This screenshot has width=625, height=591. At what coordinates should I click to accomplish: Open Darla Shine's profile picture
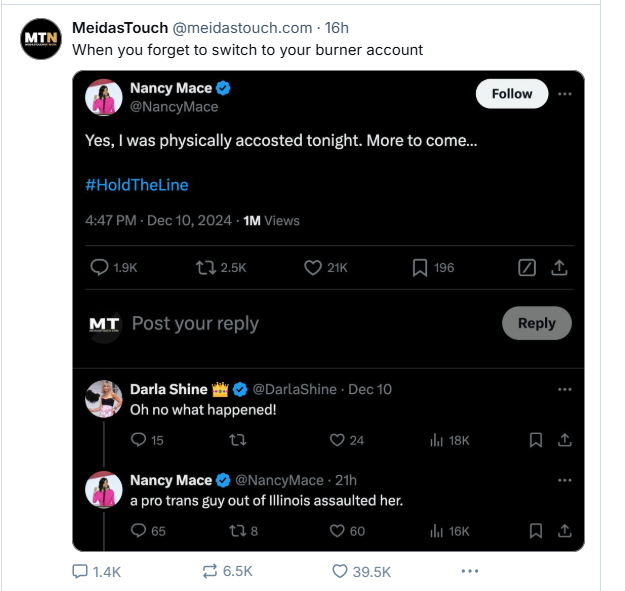point(104,397)
